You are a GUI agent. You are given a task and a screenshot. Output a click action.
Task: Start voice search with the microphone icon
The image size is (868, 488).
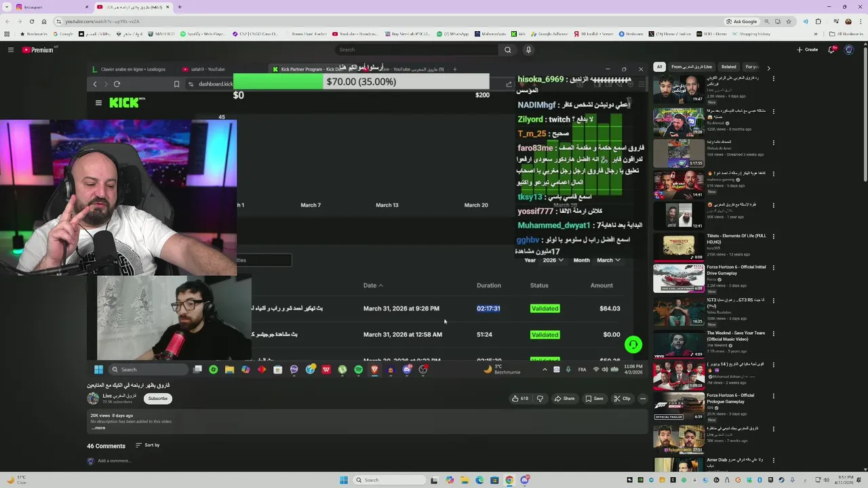pyautogui.click(x=528, y=49)
